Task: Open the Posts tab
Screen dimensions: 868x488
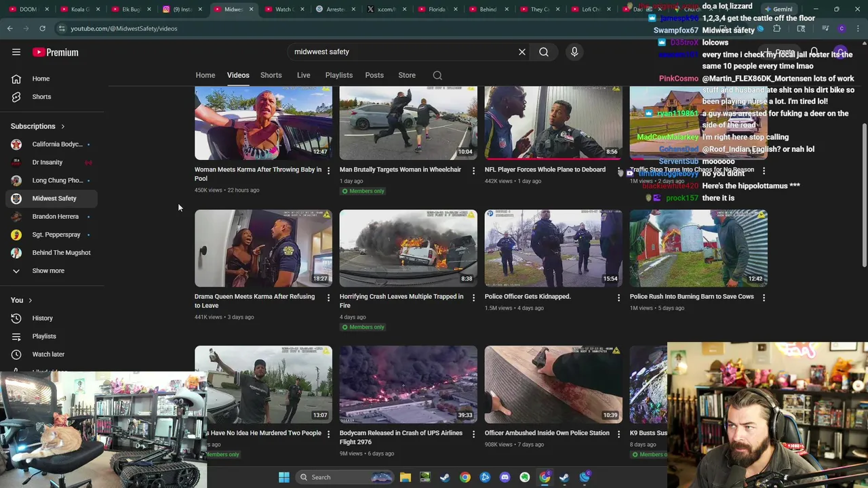Action: click(374, 75)
